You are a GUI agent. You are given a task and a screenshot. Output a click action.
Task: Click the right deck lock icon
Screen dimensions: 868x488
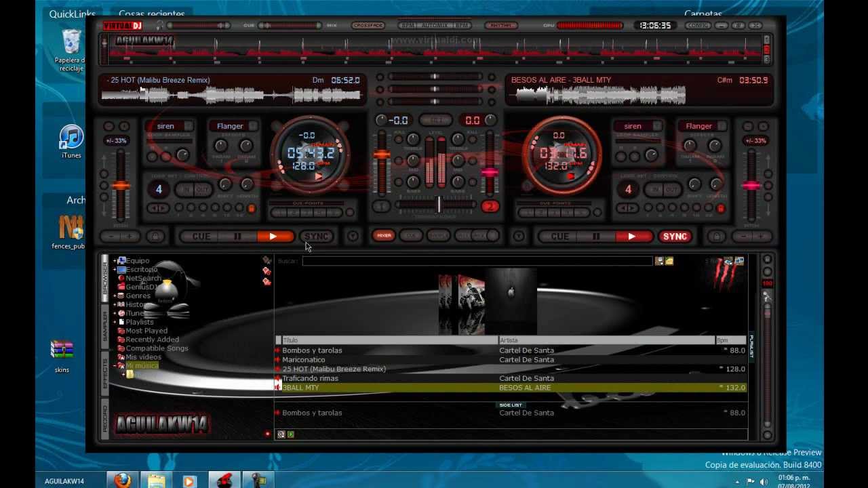click(x=716, y=237)
